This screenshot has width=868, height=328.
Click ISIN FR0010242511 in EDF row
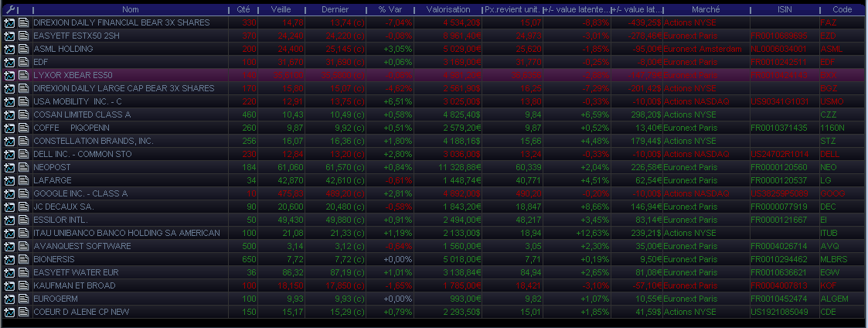point(779,62)
